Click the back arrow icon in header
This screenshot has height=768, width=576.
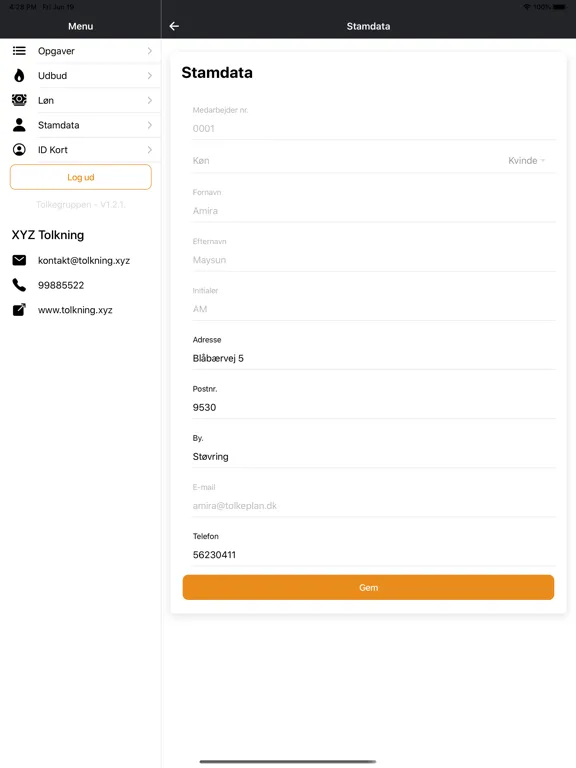click(174, 26)
